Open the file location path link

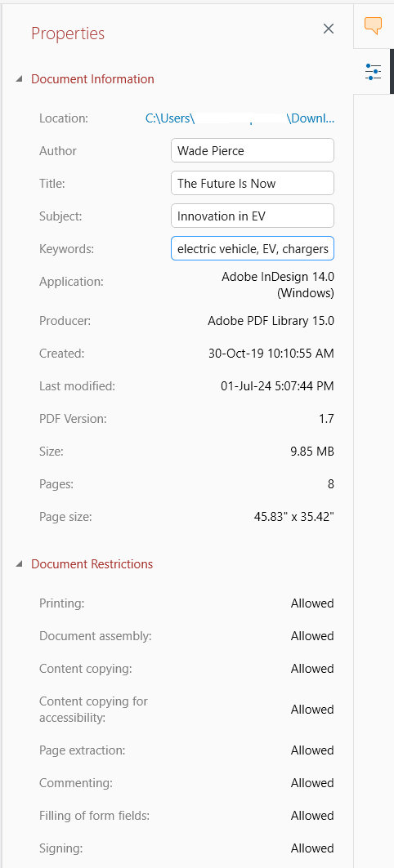tap(240, 118)
